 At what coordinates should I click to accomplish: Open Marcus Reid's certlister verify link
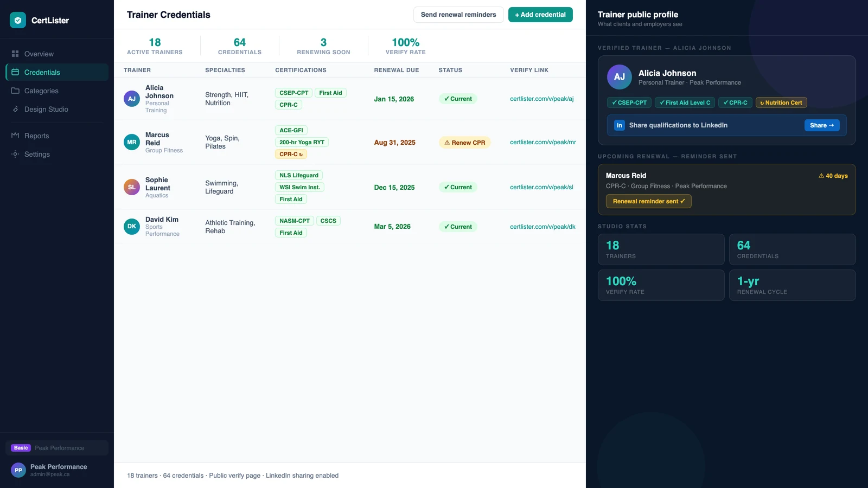pos(543,142)
